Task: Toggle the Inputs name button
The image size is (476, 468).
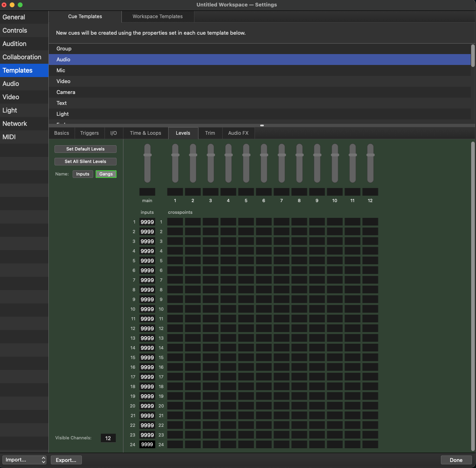Action: (x=83, y=174)
